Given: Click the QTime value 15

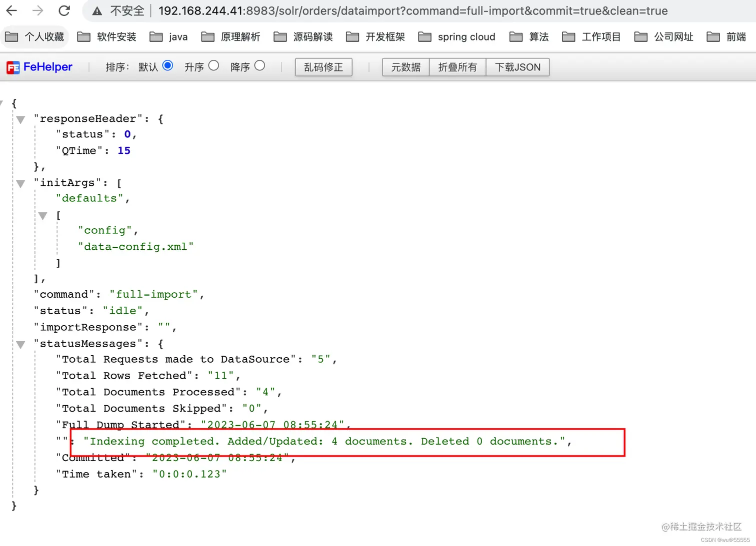Looking at the screenshot, I should pos(124,150).
